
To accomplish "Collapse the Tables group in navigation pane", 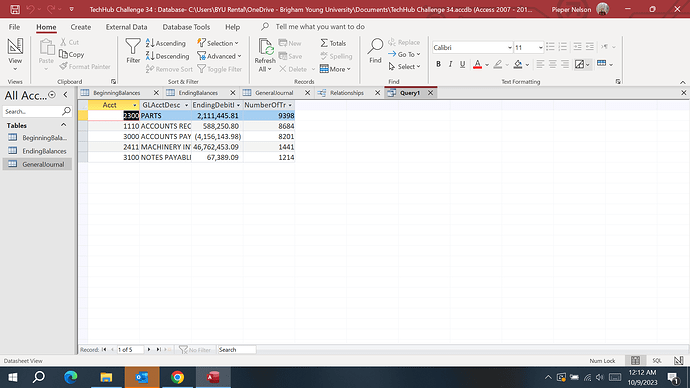I will (64, 125).
